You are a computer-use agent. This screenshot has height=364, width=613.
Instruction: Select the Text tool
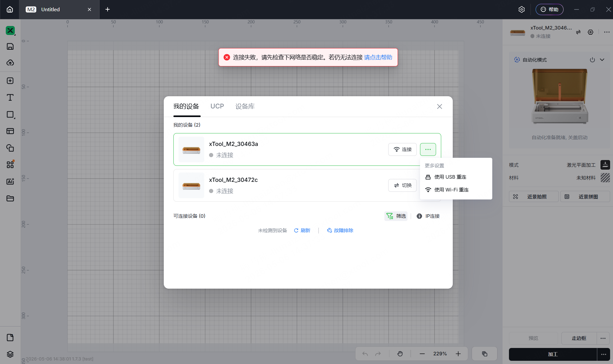click(x=10, y=97)
